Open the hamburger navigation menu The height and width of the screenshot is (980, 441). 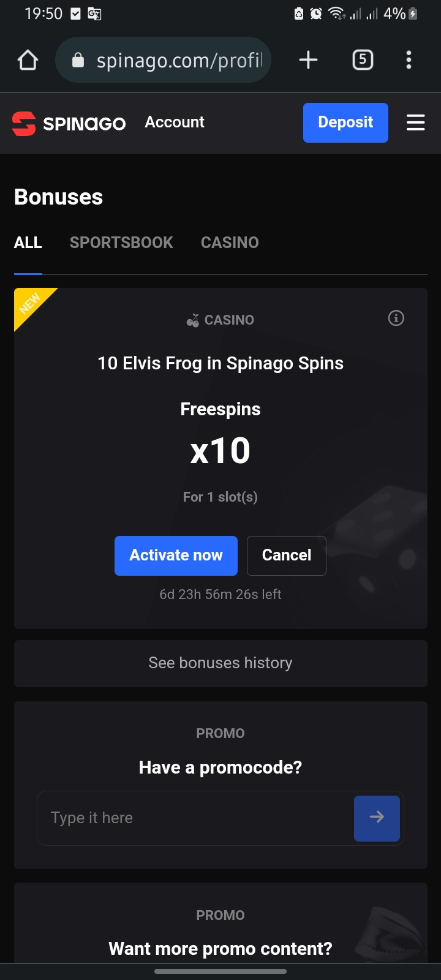[x=415, y=123]
